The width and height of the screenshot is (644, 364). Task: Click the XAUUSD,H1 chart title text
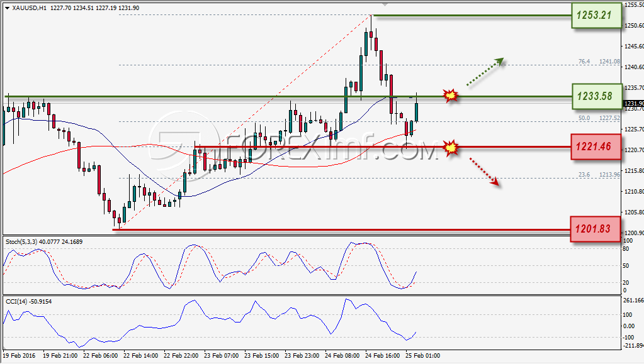click(x=30, y=8)
